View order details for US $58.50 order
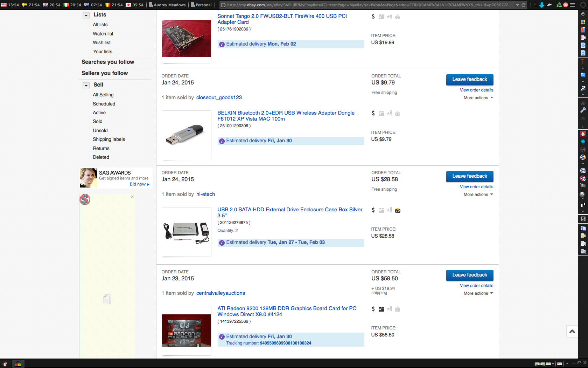 click(476, 286)
